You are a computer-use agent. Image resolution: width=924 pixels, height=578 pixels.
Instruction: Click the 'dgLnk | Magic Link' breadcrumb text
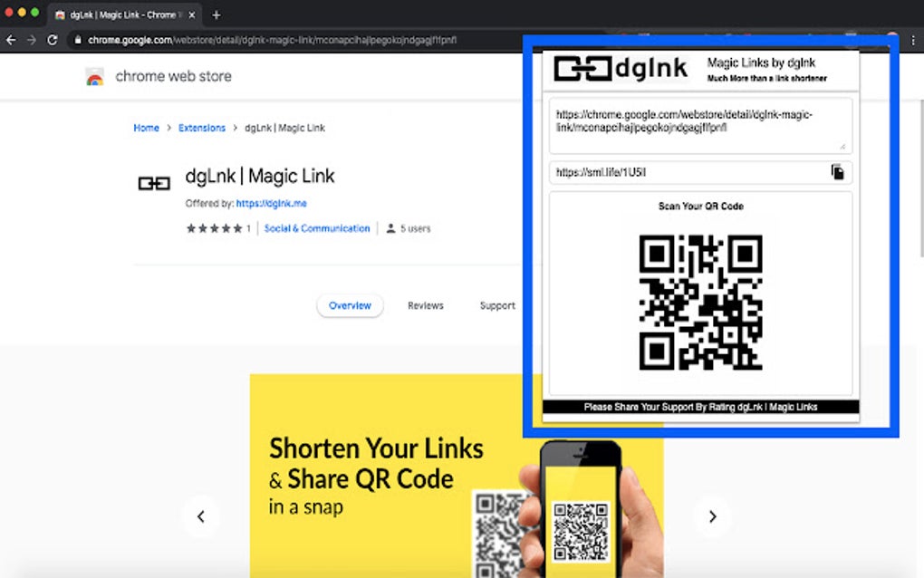pyautogui.click(x=284, y=128)
